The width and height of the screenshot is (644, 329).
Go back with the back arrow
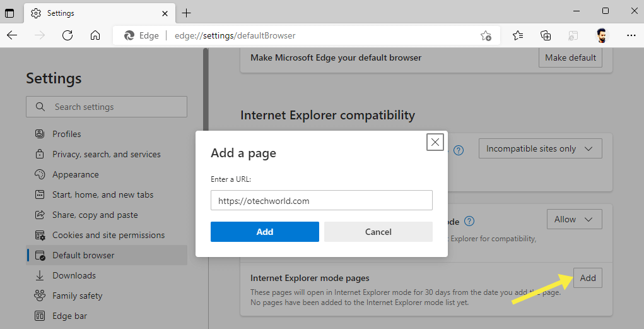(x=13, y=35)
